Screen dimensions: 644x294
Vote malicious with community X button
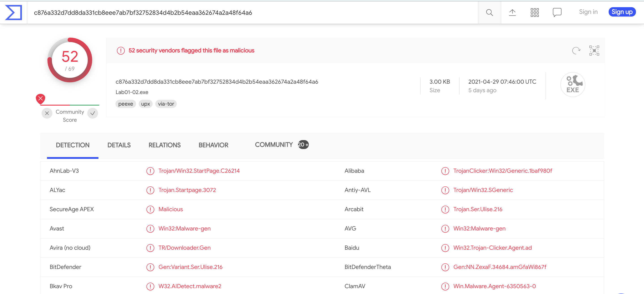(47, 113)
